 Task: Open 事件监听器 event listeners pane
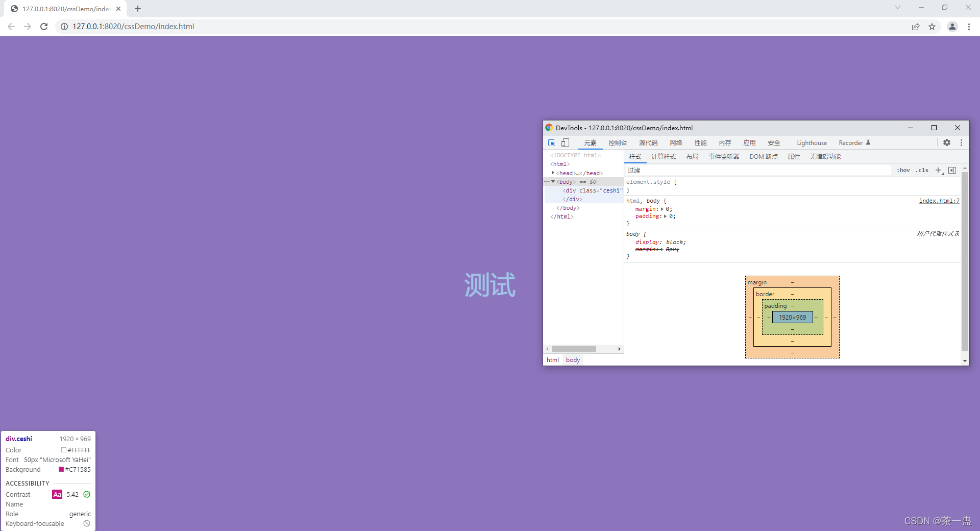pyautogui.click(x=724, y=157)
